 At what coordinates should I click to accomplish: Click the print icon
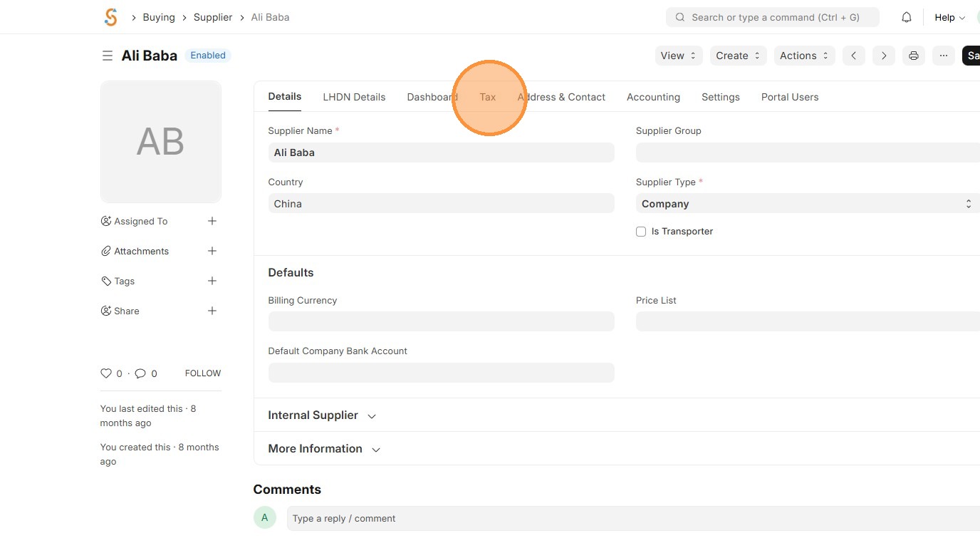click(x=914, y=56)
